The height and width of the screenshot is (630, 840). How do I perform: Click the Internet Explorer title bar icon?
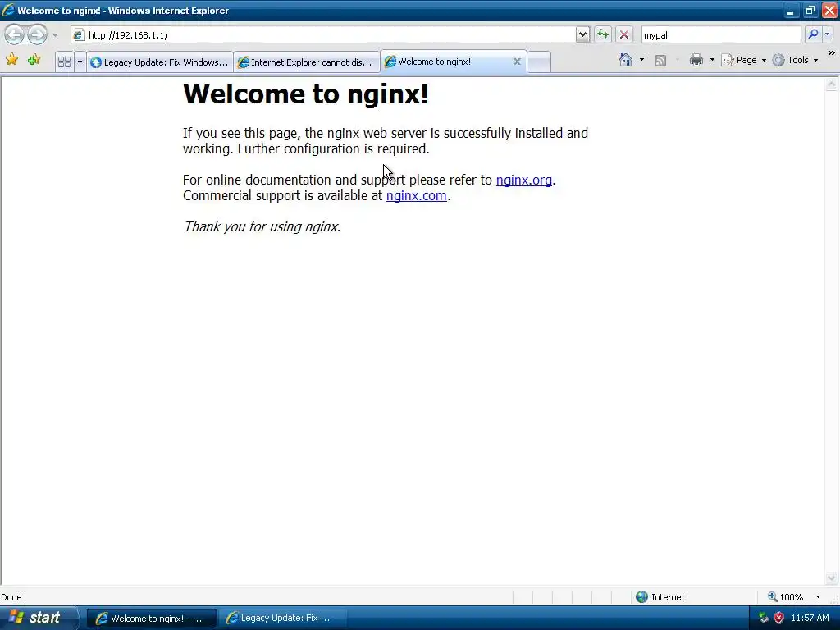tap(8, 10)
